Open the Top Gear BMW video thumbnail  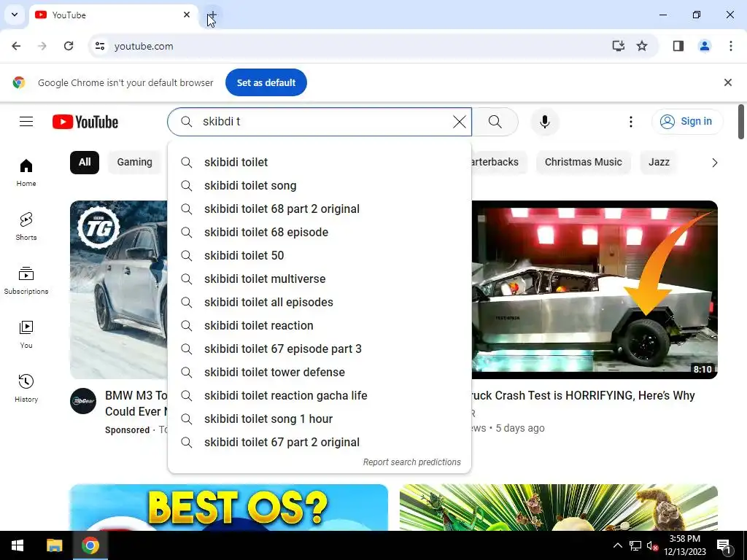point(119,289)
